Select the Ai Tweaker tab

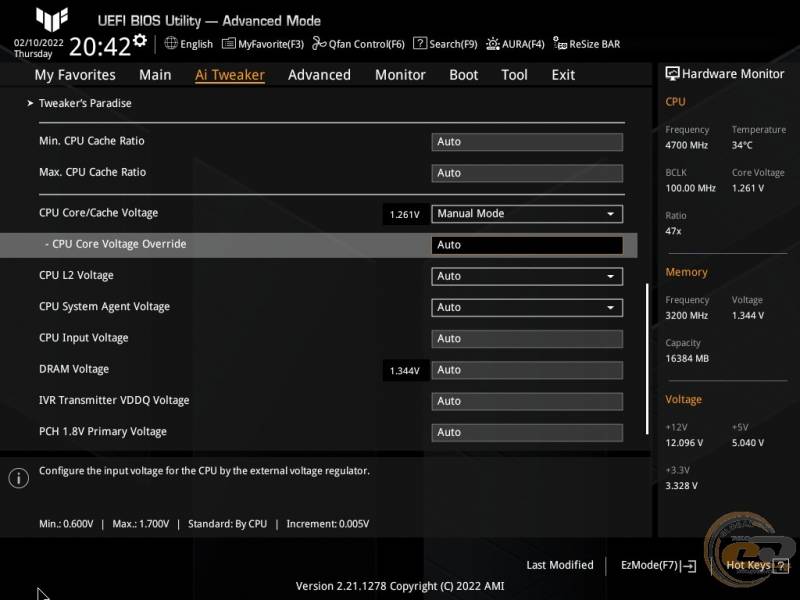click(x=230, y=75)
